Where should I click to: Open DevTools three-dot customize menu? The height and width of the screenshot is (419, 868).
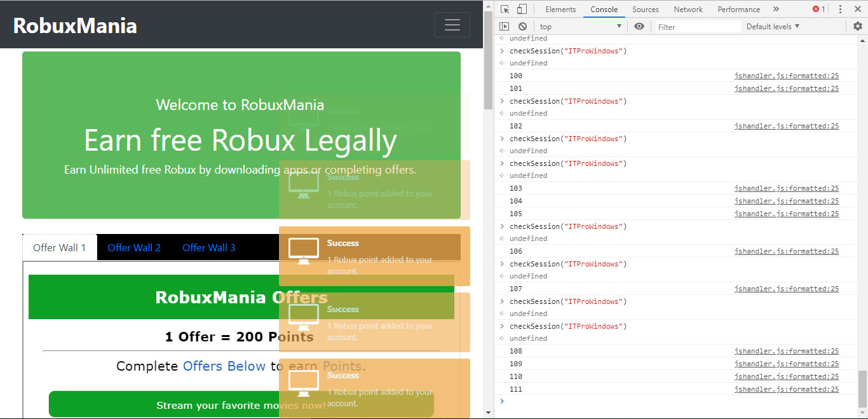click(x=840, y=9)
